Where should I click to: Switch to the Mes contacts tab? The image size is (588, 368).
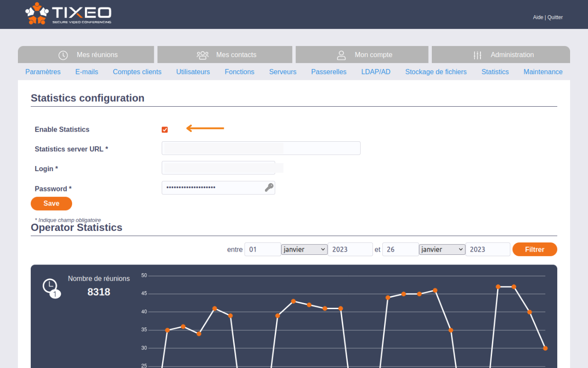pyautogui.click(x=225, y=55)
